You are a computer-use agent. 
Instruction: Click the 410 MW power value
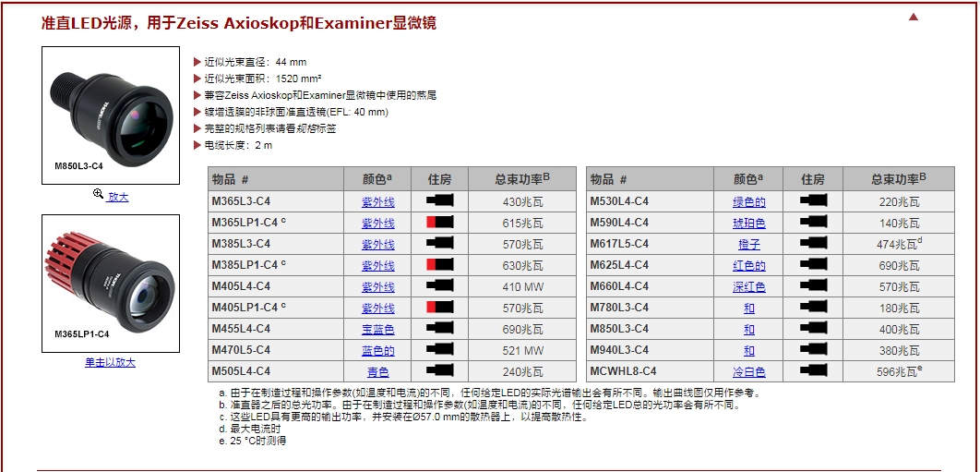(x=523, y=287)
